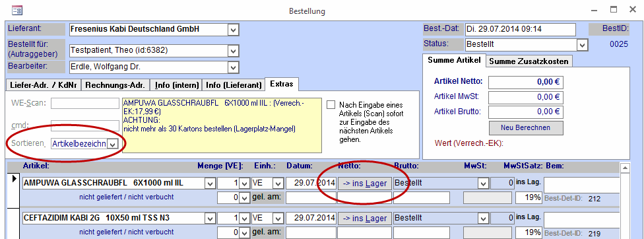Screen dimensions: 644x239
Task: Click the Best-Det-ID value 212
Action: (595, 199)
